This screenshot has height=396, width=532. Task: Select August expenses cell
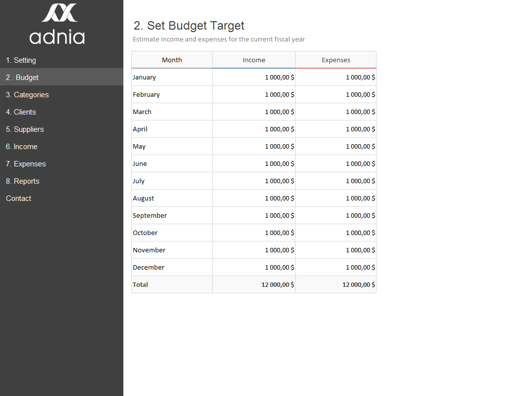pos(336,198)
